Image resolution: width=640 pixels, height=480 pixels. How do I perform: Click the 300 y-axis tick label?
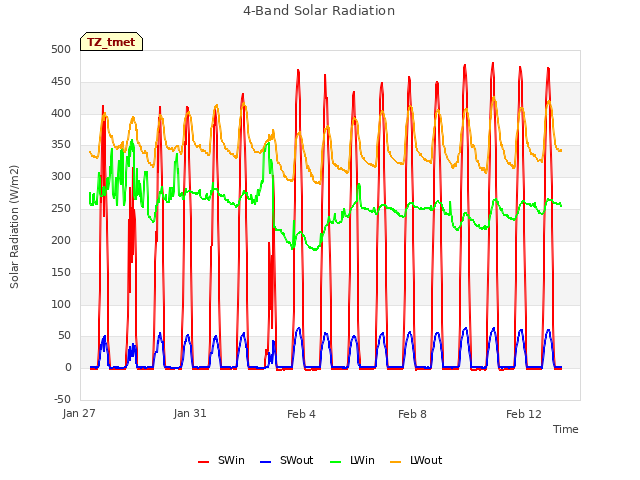point(61,176)
